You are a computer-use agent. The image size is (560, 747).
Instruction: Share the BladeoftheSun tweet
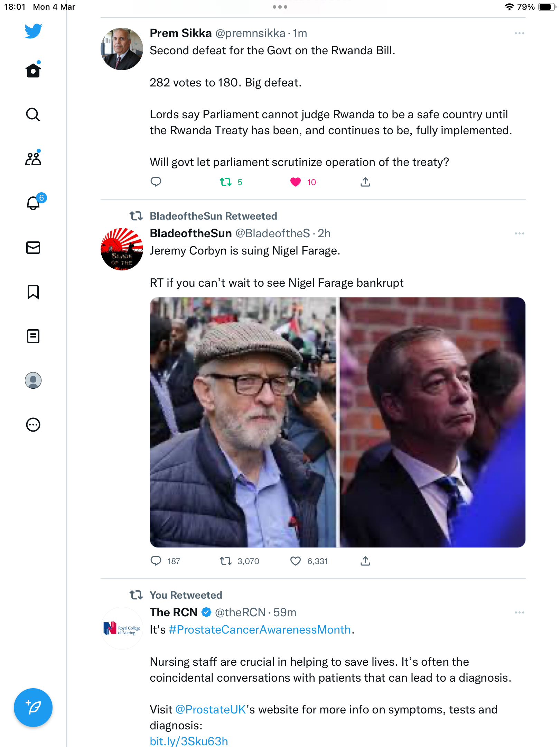(365, 561)
